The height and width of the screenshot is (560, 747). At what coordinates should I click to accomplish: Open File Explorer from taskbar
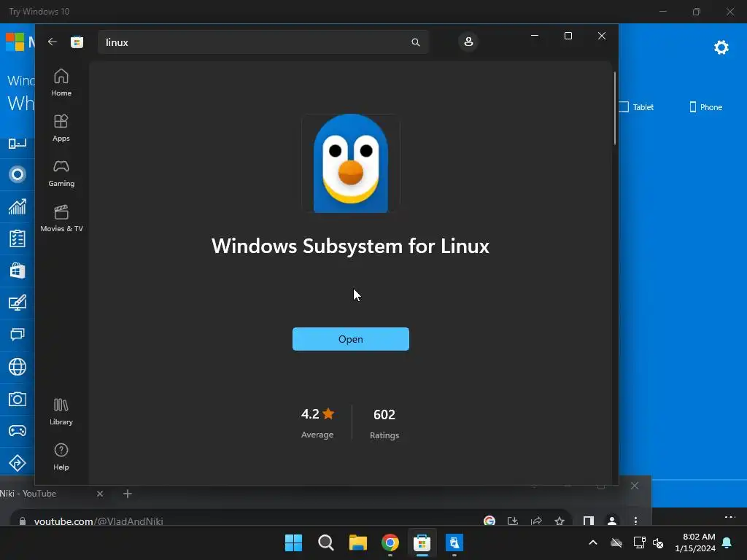click(357, 542)
